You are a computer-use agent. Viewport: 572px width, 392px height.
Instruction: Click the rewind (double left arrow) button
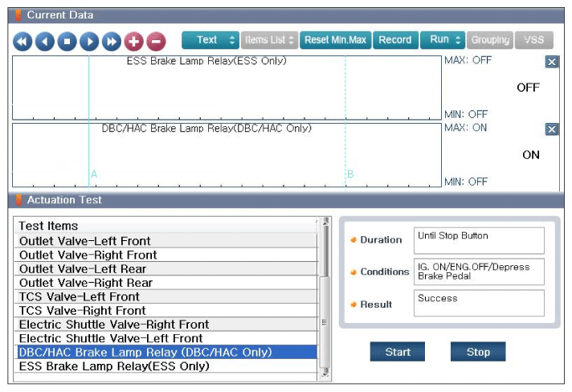(22, 41)
